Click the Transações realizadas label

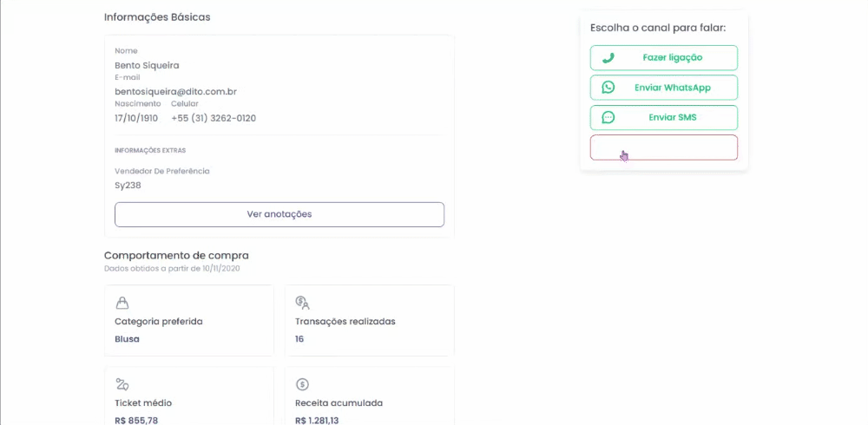pos(345,322)
